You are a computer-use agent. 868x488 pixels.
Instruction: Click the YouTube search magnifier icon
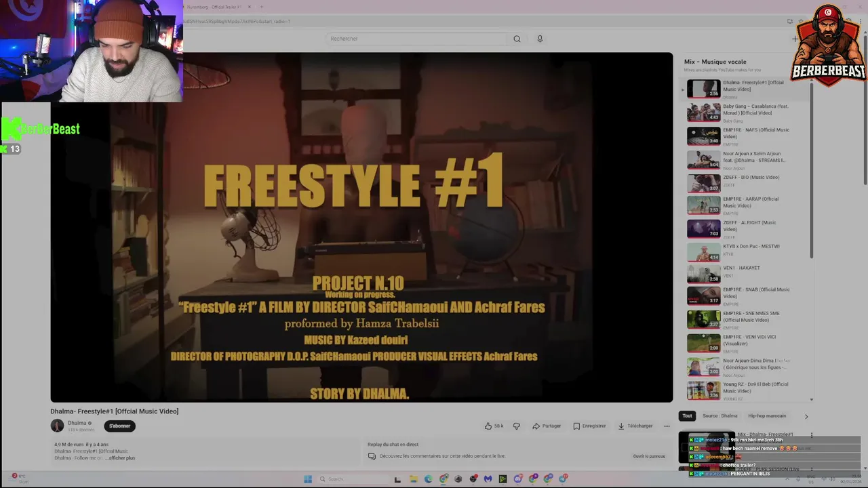(x=517, y=39)
